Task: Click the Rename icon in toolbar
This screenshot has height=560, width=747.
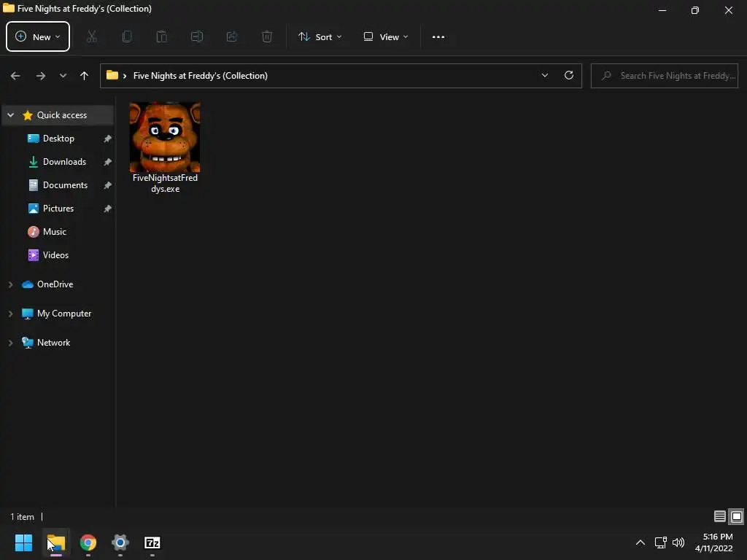Action: click(197, 36)
